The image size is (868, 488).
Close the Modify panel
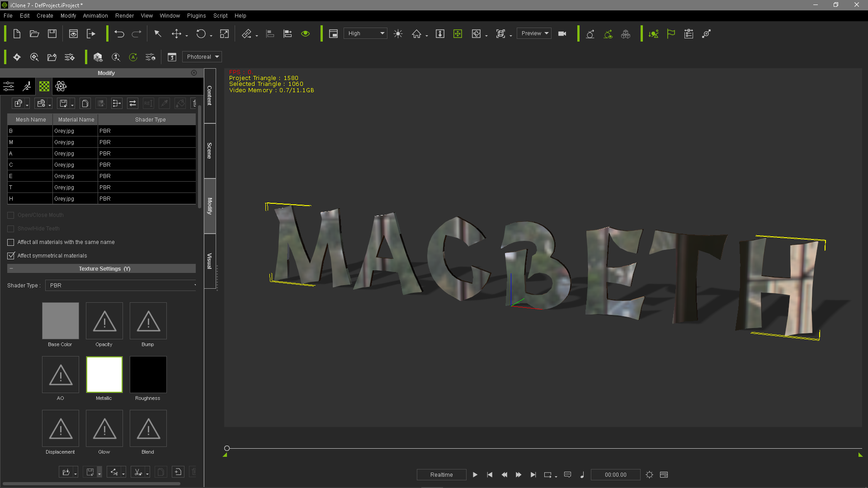[x=194, y=73]
